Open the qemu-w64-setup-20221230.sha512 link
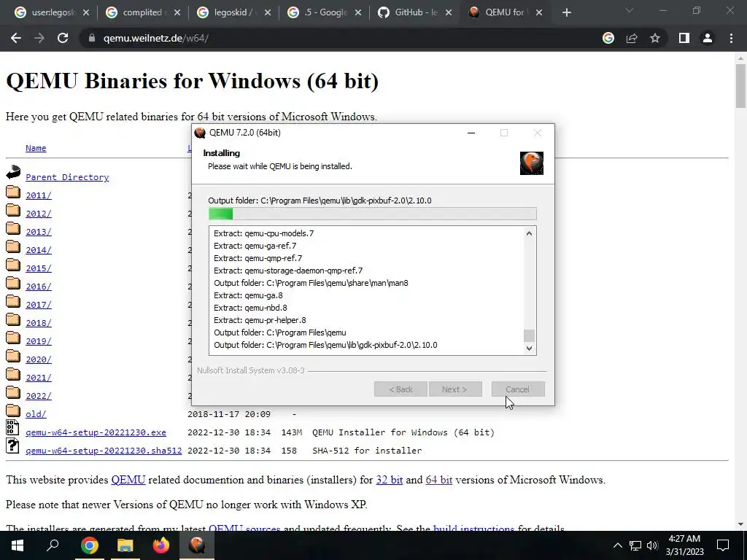 click(104, 451)
